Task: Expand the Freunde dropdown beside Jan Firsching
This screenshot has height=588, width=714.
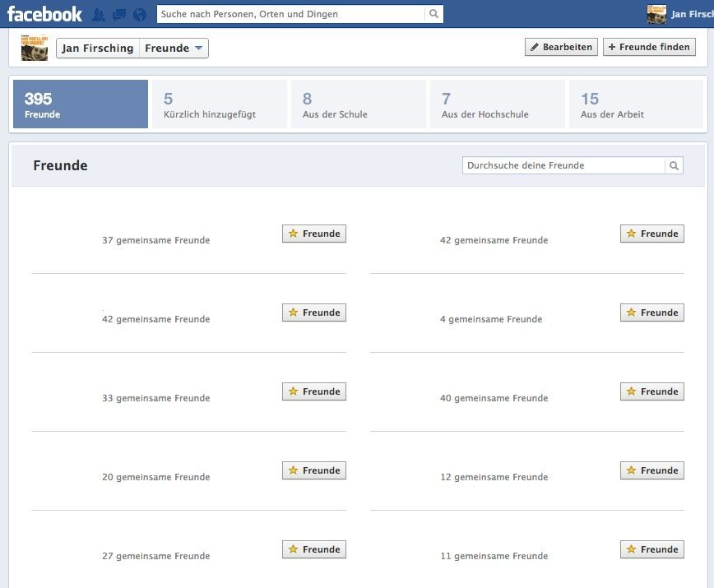Action: coord(174,49)
